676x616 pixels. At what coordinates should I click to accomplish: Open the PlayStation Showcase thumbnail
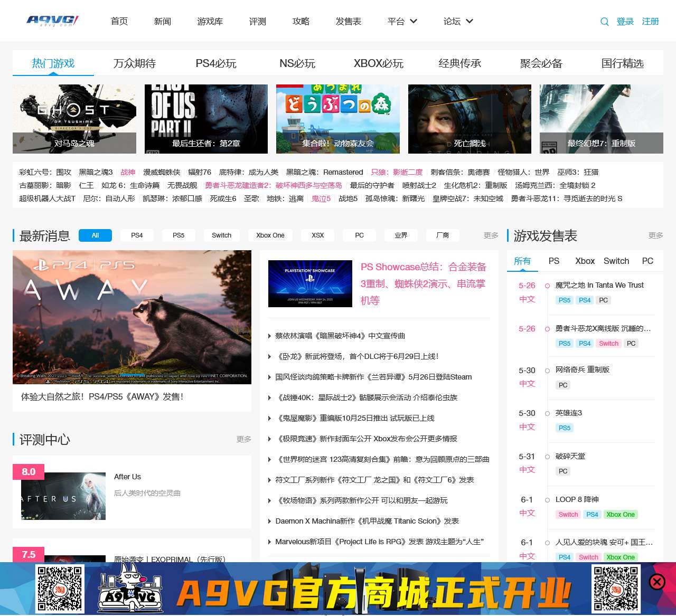point(310,283)
